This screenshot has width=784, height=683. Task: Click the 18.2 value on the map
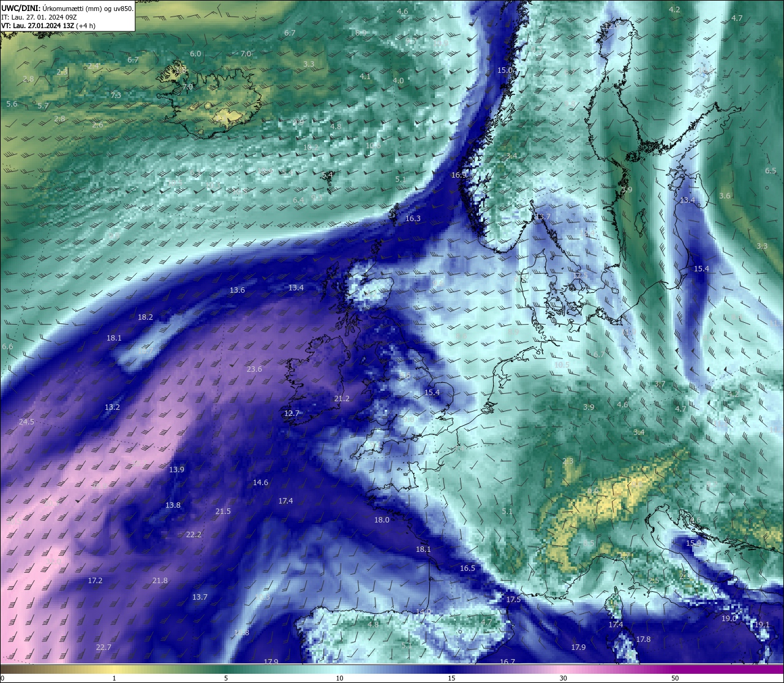click(x=145, y=317)
